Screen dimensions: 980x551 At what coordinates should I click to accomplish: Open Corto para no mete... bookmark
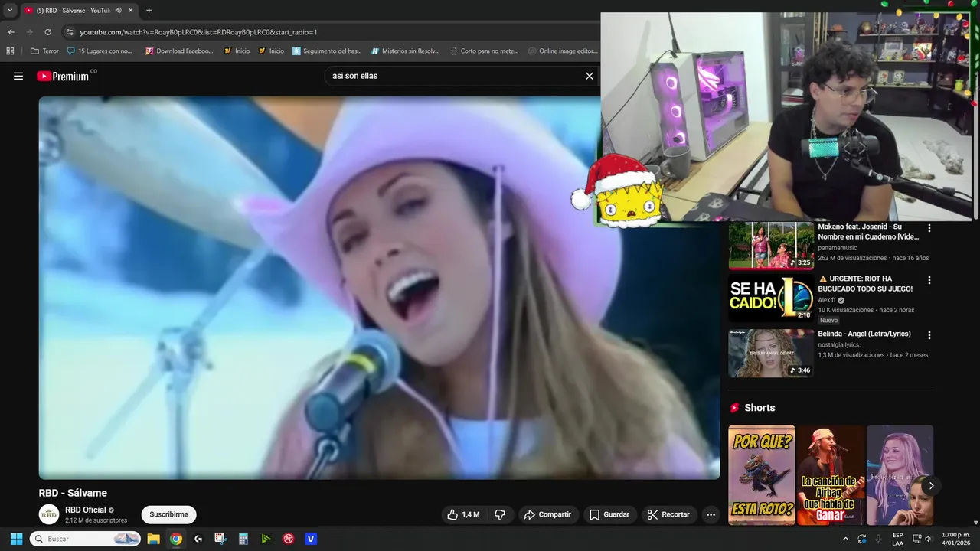pos(484,51)
